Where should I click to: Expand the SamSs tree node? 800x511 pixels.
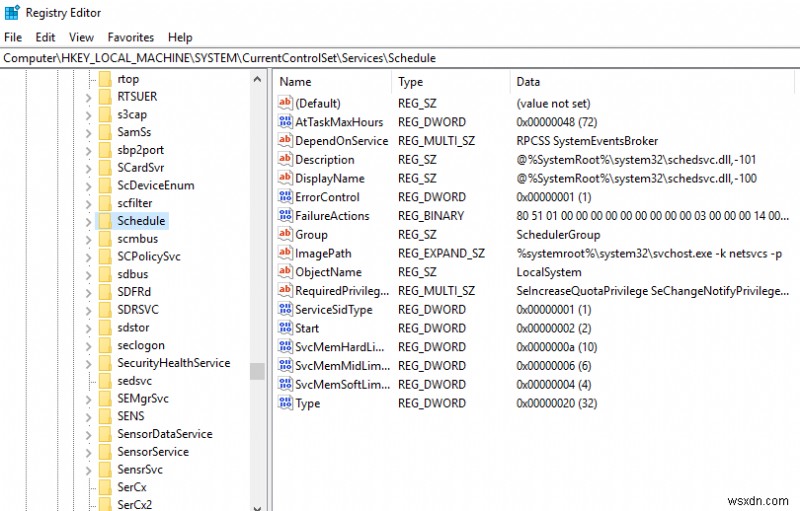pyautogui.click(x=88, y=133)
